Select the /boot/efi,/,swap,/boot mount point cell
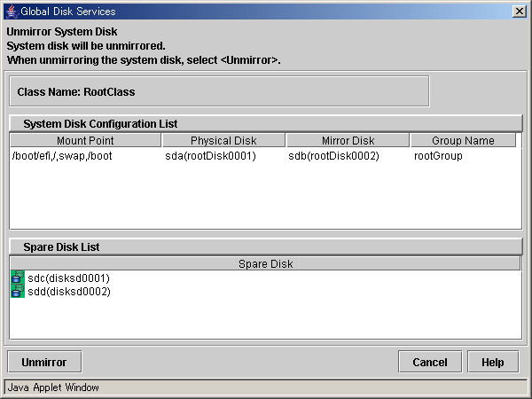The height and width of the screenshot is (399, 532). 62,156
